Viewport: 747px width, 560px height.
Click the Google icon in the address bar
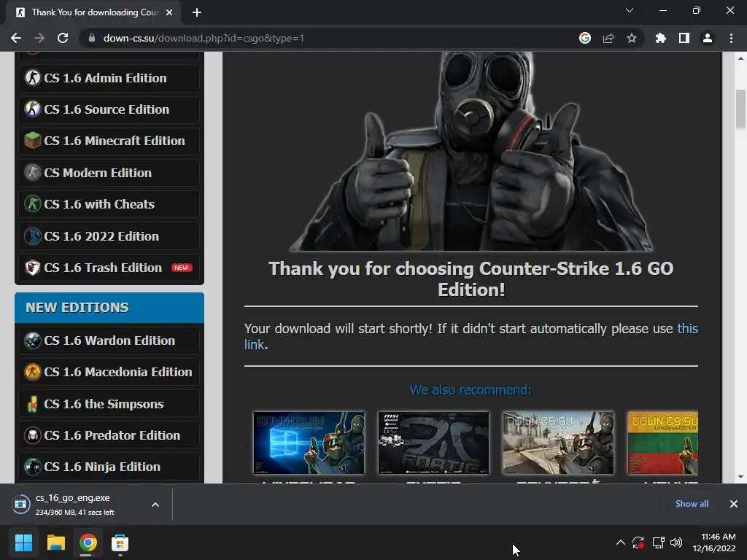click(585, 38)
